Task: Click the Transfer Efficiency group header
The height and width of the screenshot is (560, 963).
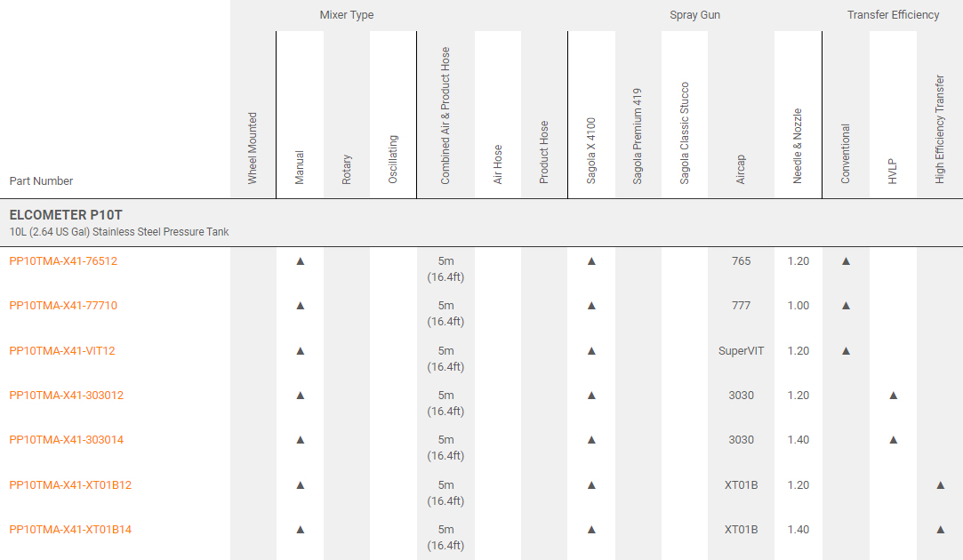Action: tap(893, 15)
